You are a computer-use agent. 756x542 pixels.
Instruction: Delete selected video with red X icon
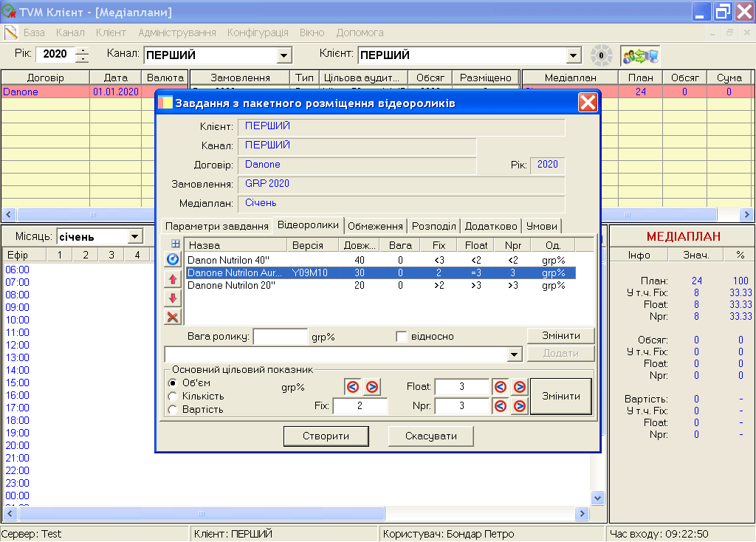173,317
